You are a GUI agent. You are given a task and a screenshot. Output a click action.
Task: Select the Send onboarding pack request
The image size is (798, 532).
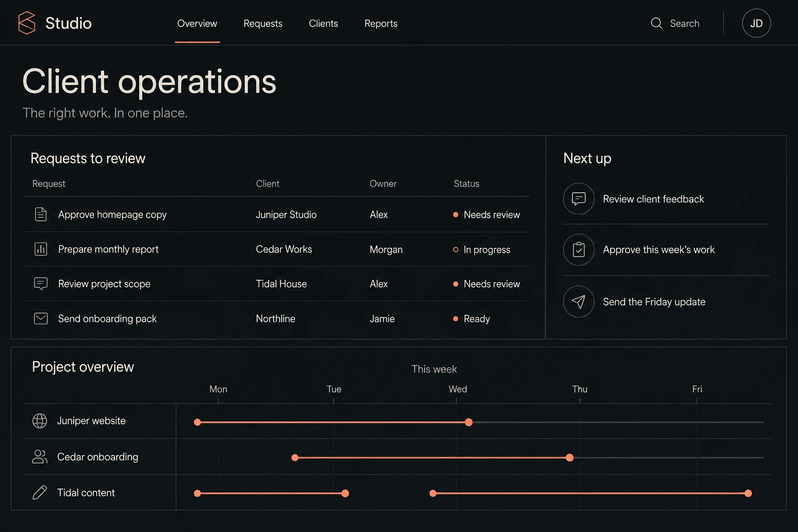click(x=107, y=318)
